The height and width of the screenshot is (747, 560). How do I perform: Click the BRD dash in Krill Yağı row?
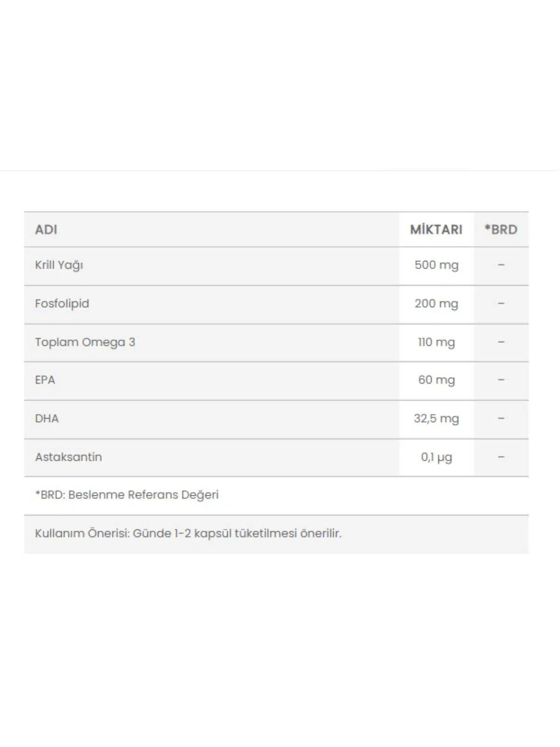click(501, 265)
